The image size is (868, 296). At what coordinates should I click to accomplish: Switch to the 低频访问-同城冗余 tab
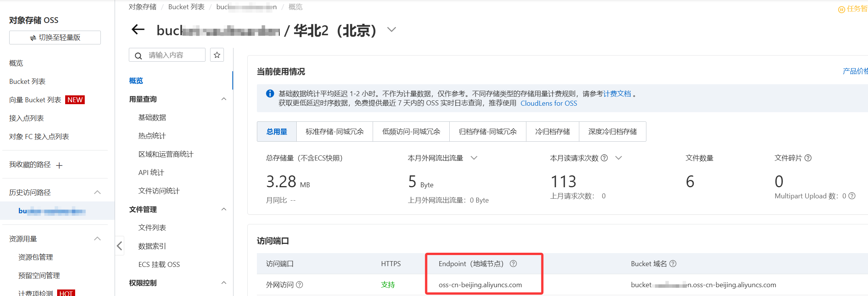(x=411, y=132)
